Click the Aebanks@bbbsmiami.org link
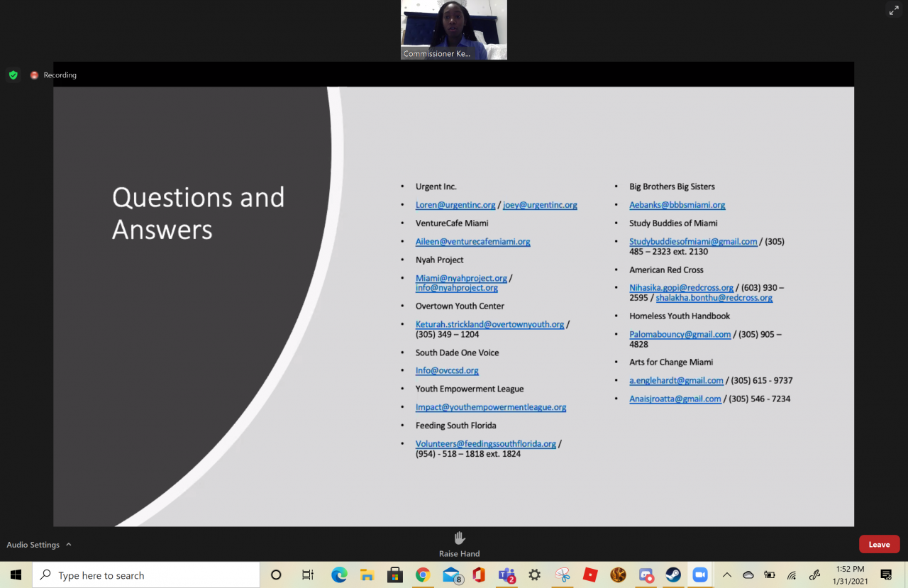Image resolution: width=908 pixels, height=588 pixels. 677,205
